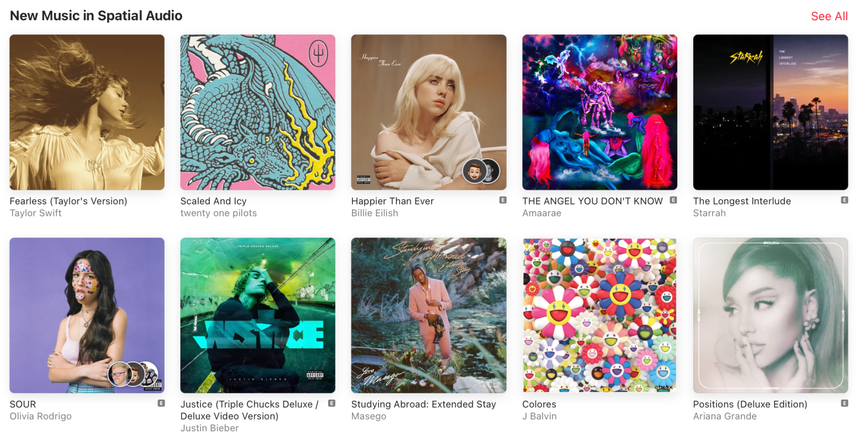Click explicit badge beside The Longest Interlude

845,200
